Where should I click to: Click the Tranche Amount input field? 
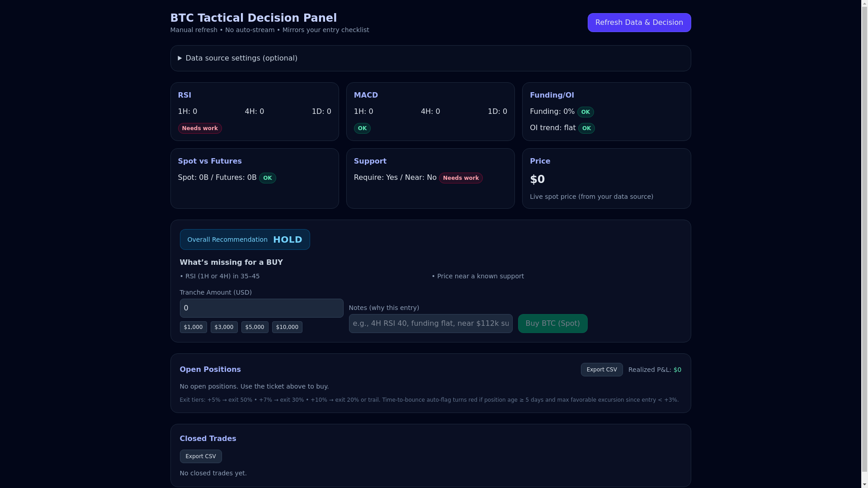(261, 308)
